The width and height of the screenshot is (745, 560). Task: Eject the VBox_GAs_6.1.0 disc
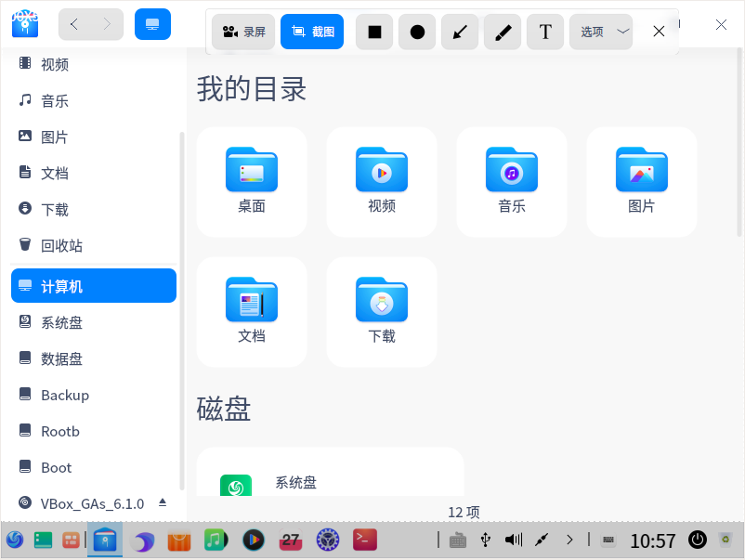[163, 502]
